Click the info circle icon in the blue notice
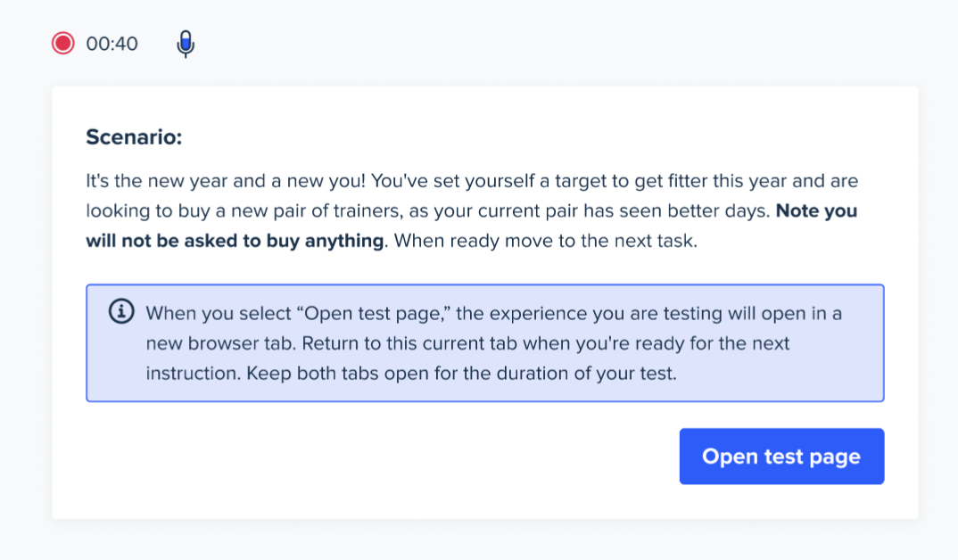Image resolution: width=958 pixels, height=560 pixels. coord(121,311)
